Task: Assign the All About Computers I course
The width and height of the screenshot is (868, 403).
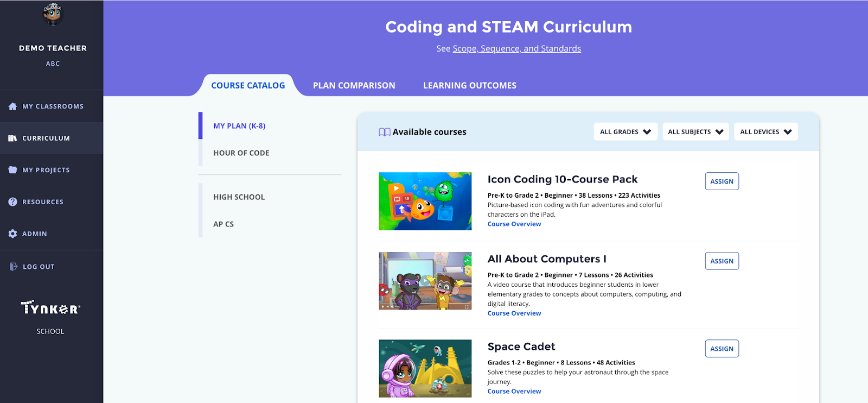Action: (x=722, y=261)
